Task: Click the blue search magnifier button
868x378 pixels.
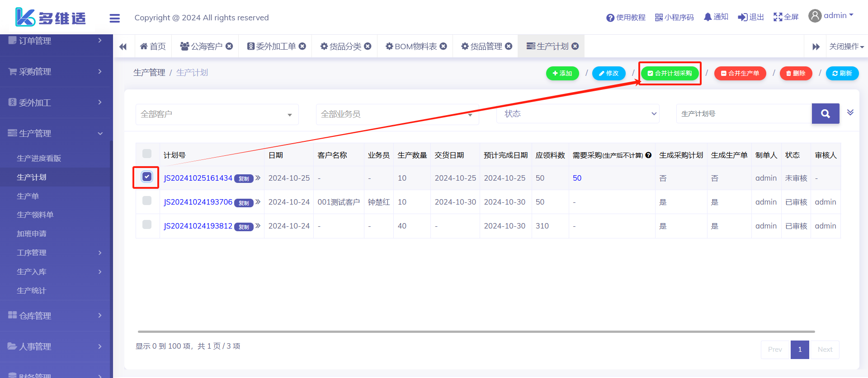Action: (x=825, y=114)
